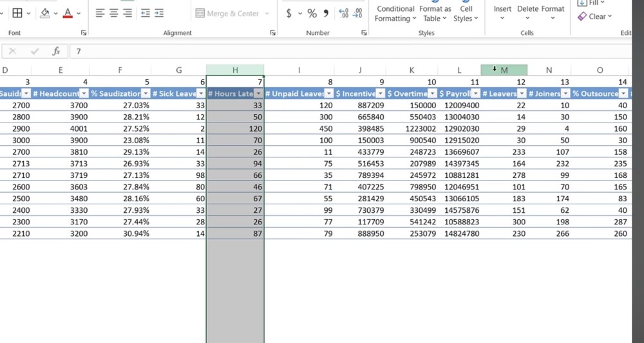
Task: Open Font Color dropdown arrow
Action: [79, 14]
